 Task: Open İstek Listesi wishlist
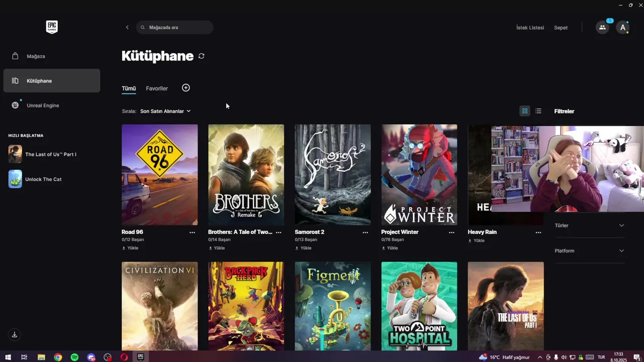point(530,28)
